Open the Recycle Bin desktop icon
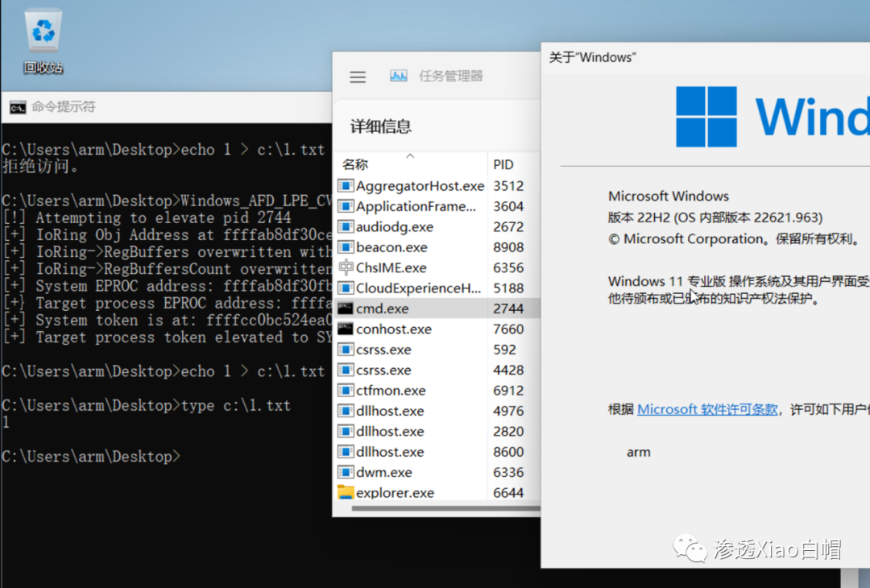870x588 pixels. 43,42
